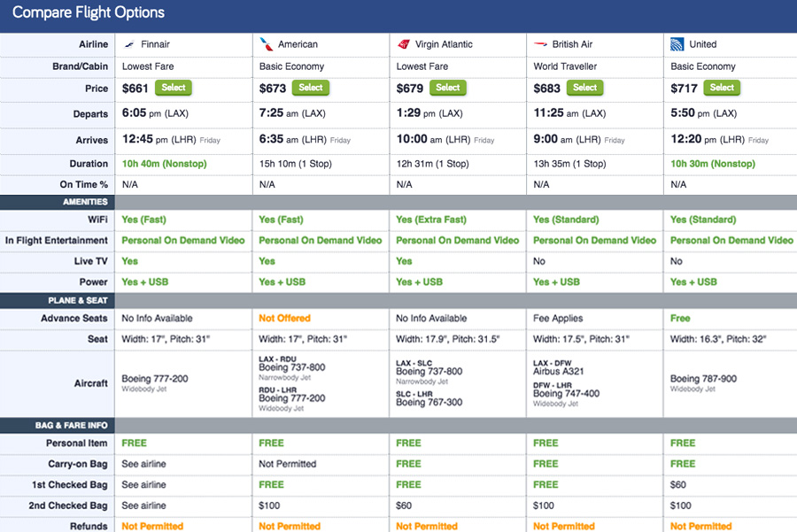This screenshot has width=797, height=532.
Task: Collapse the Amenities section header
Action: tap(86, 202)
